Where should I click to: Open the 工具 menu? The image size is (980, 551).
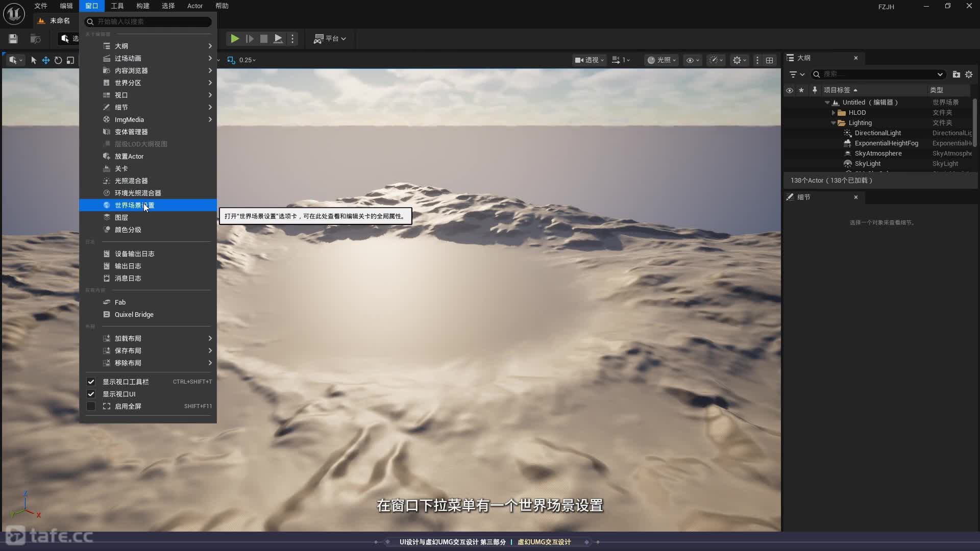tap(117, 6)
